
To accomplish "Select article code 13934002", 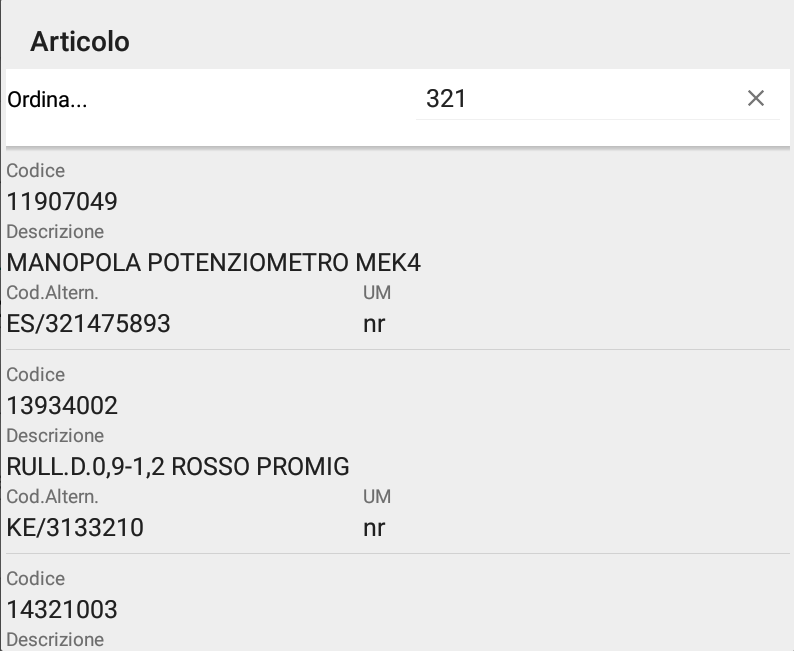I will pyautogui.click(x=62, y=406).
